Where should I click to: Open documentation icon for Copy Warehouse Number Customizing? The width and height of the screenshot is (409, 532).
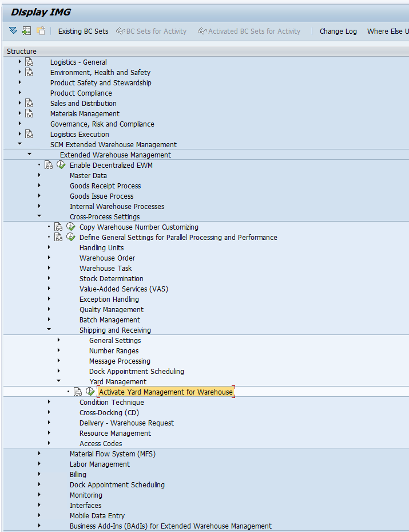tap(58, 227)
